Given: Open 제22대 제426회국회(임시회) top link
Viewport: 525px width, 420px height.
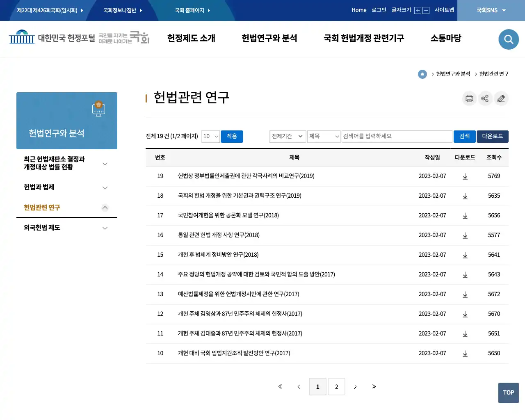Looking at the screenshot, I should 50,10.
